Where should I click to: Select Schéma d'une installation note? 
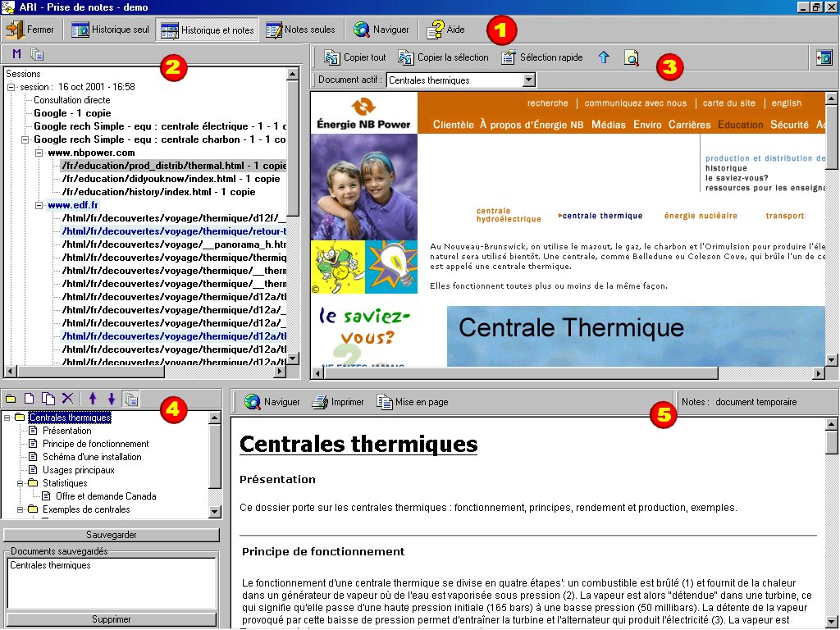[92, 457]
